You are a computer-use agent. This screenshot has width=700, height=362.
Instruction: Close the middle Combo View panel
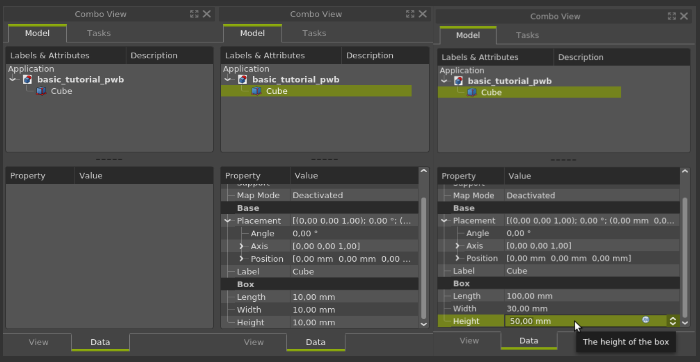(422, 14)
